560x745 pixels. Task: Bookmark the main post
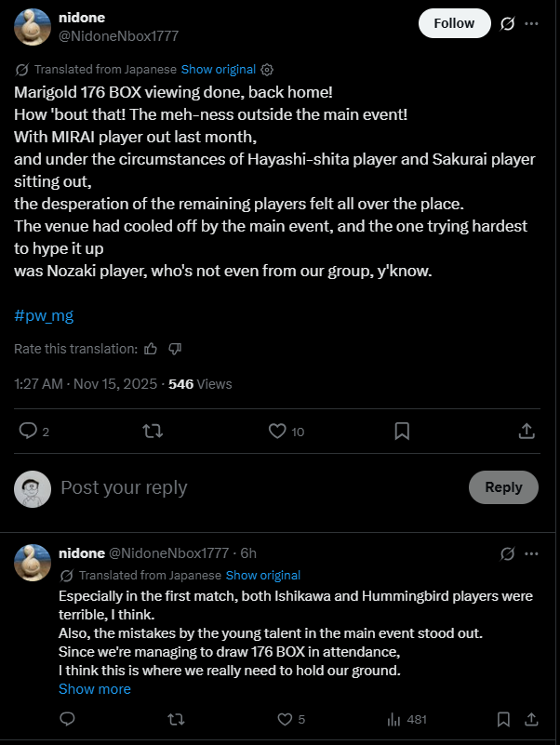pos(402,431)
